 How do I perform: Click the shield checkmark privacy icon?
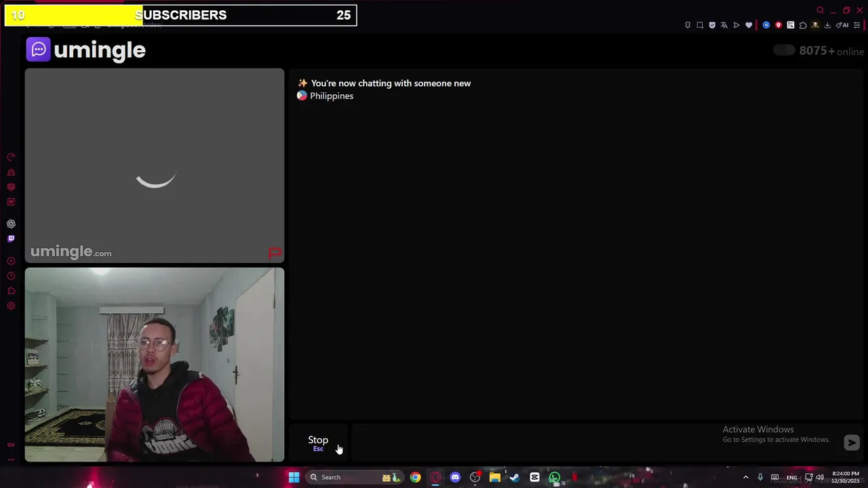(712, 25)
